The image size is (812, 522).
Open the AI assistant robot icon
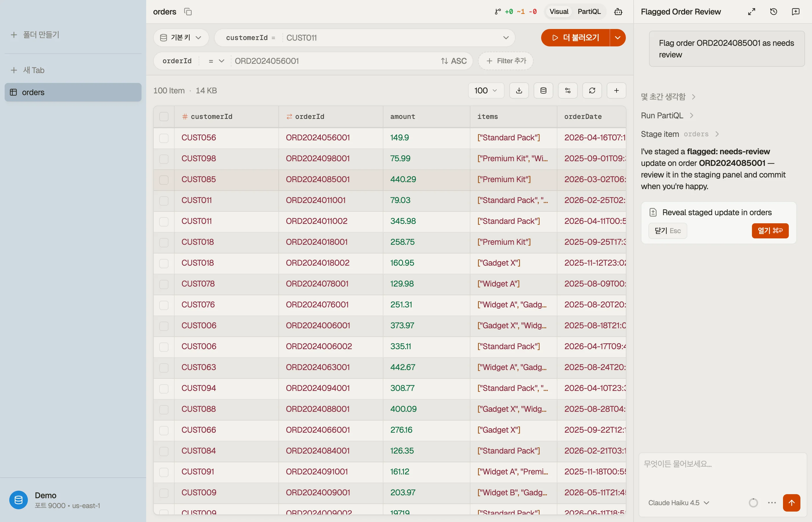coord(618,12)
